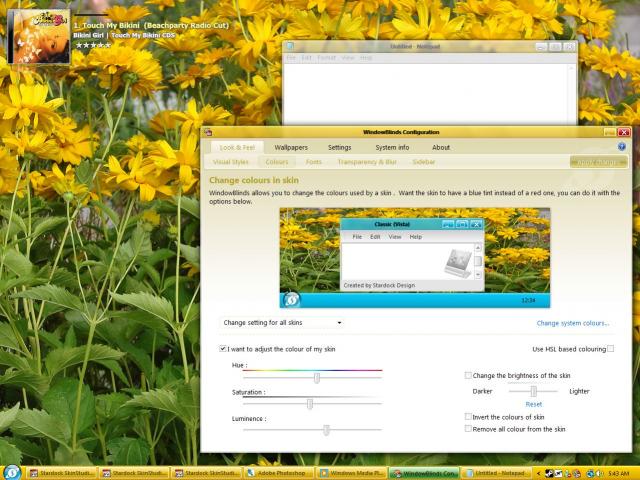640x480 pixels.
Task: Uncheck I want to adjust the colour
Action: point(222,349)
